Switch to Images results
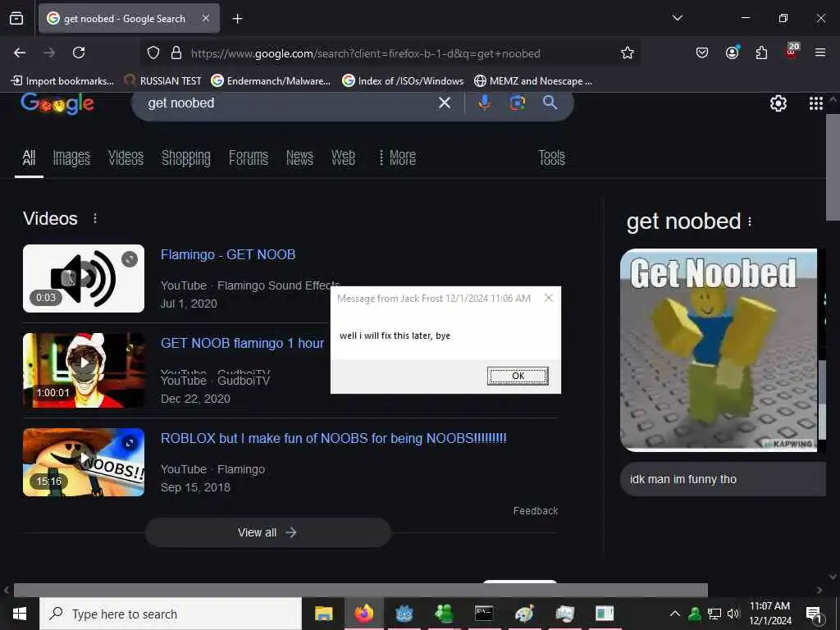This screenshot has height=630, width=840. click(71, 157)
